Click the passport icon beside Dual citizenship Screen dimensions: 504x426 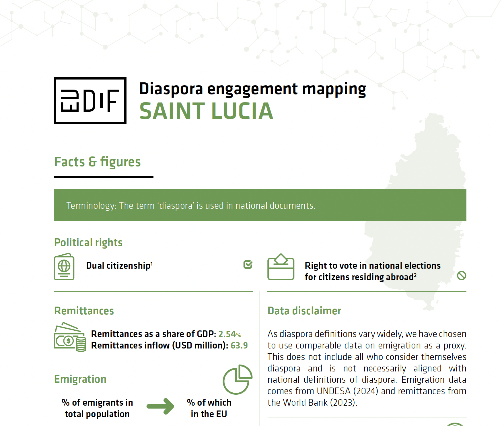[64, 267]
